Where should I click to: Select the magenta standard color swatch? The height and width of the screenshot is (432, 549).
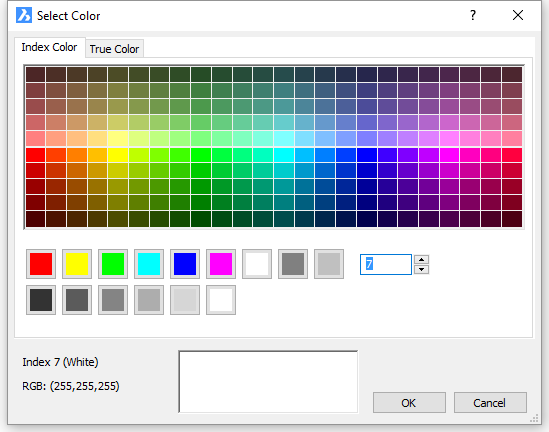click(x=221, y=264)
